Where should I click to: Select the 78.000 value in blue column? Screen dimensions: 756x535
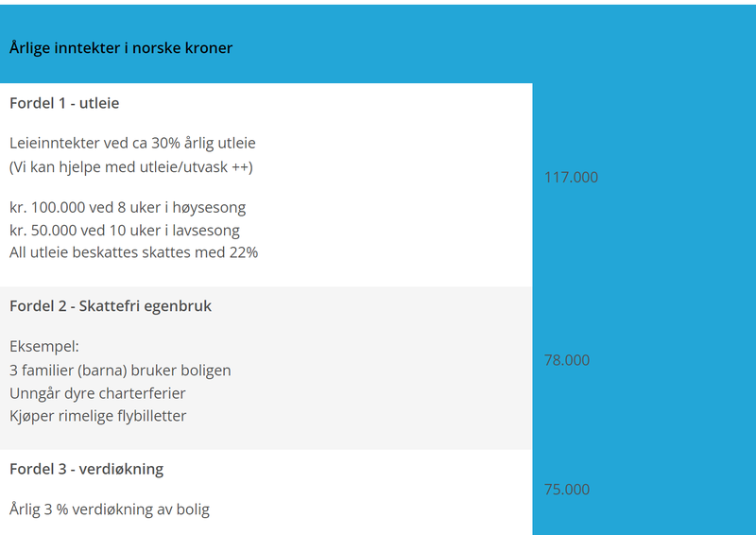(x=567, y=360)
